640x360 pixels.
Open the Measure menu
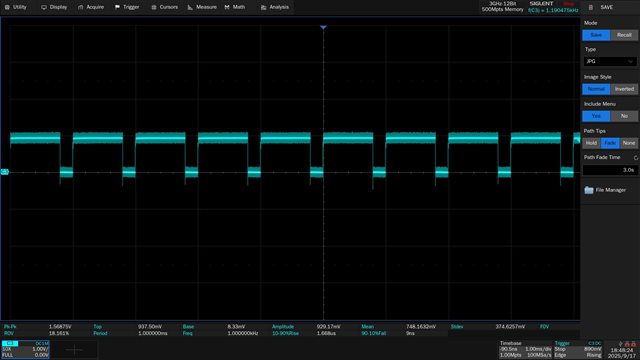pyautogui.click(x=202, y=7)
